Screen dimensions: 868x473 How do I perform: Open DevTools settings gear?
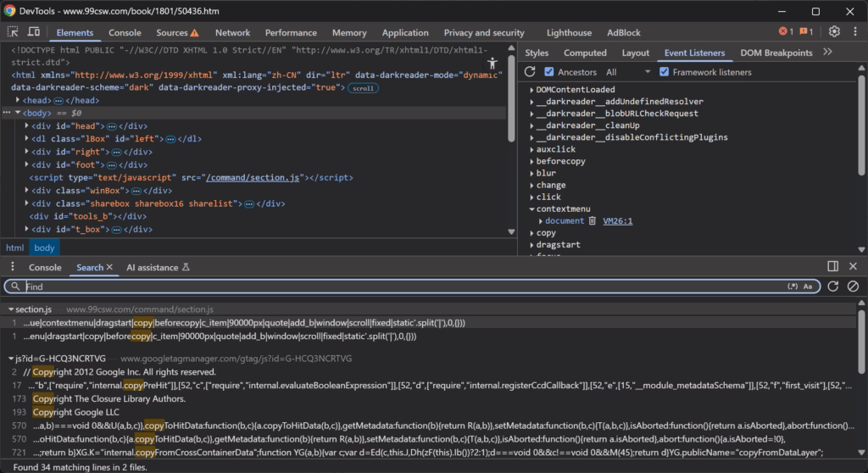coord(834,31)
